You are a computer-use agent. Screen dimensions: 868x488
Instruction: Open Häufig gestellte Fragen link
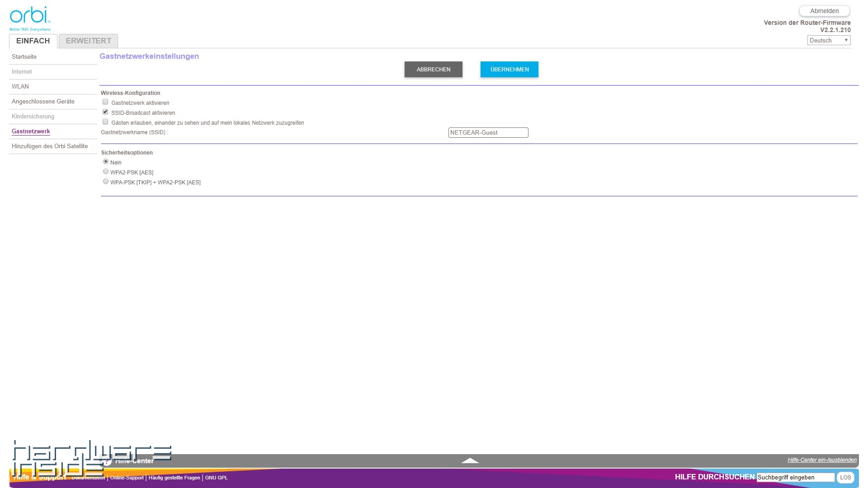[174, 478]
